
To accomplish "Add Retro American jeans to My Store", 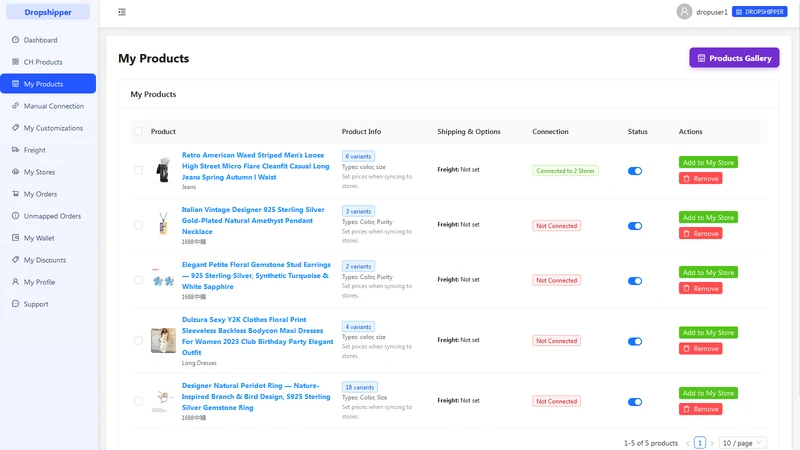I will pos(708,162).
